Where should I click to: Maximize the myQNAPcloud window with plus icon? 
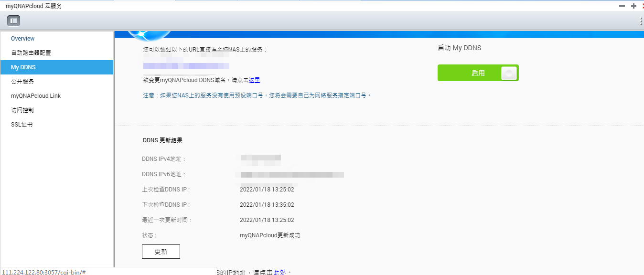click(x=633, y=6)
